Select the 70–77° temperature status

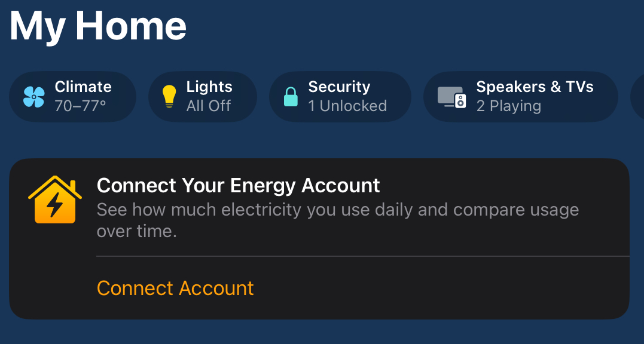click(81, 106)
